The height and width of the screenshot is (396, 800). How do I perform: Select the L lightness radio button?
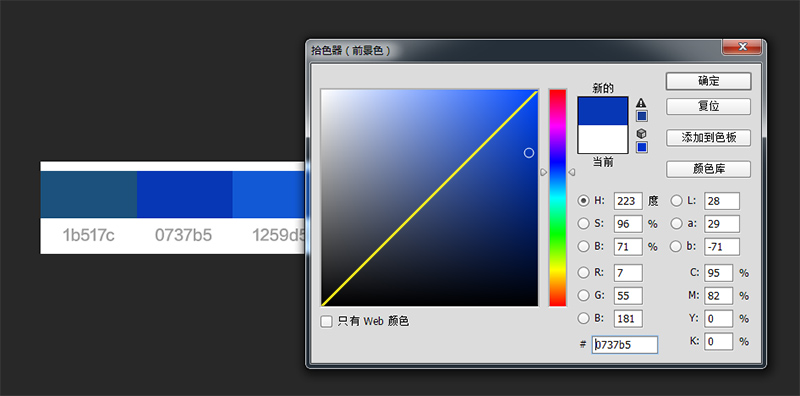tap(676, 201)
